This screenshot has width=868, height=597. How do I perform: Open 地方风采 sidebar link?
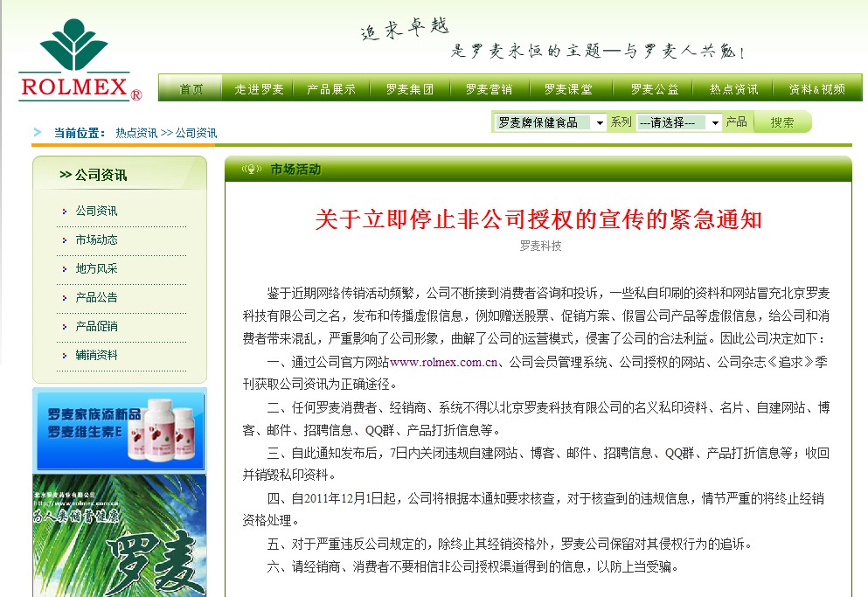pos(96,268)
